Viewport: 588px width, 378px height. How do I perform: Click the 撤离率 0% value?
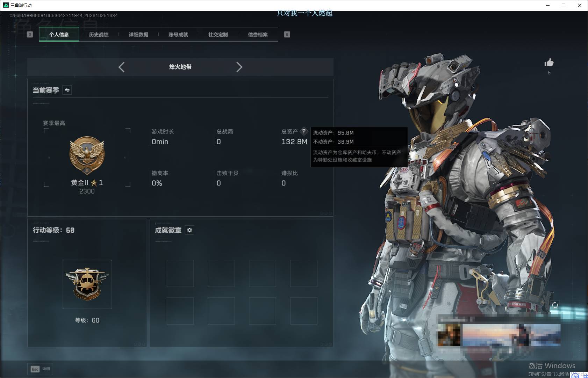pyautogui.click(x=157, y=183)
